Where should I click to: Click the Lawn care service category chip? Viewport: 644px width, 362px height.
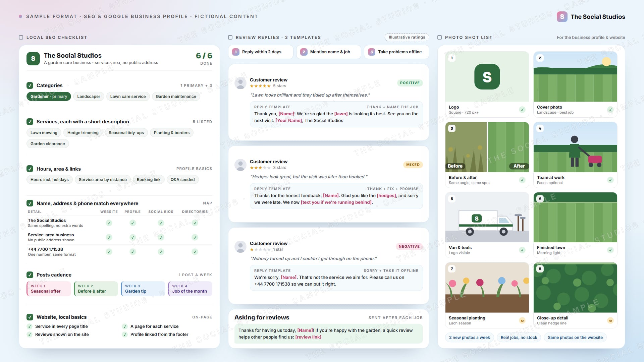[128, 97]
